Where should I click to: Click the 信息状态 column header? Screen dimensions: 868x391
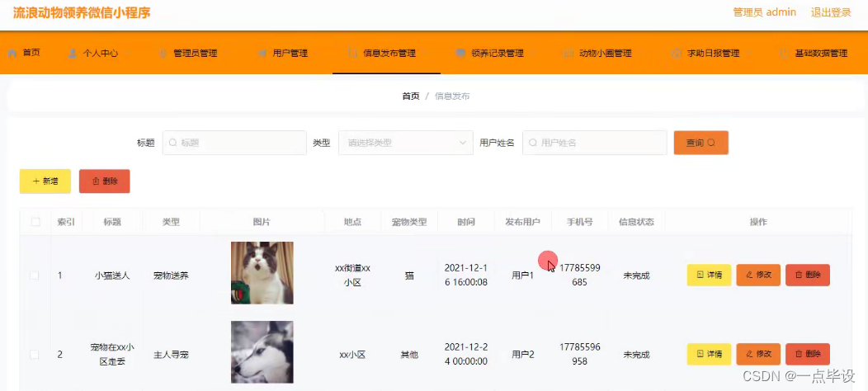coord(637,222)
